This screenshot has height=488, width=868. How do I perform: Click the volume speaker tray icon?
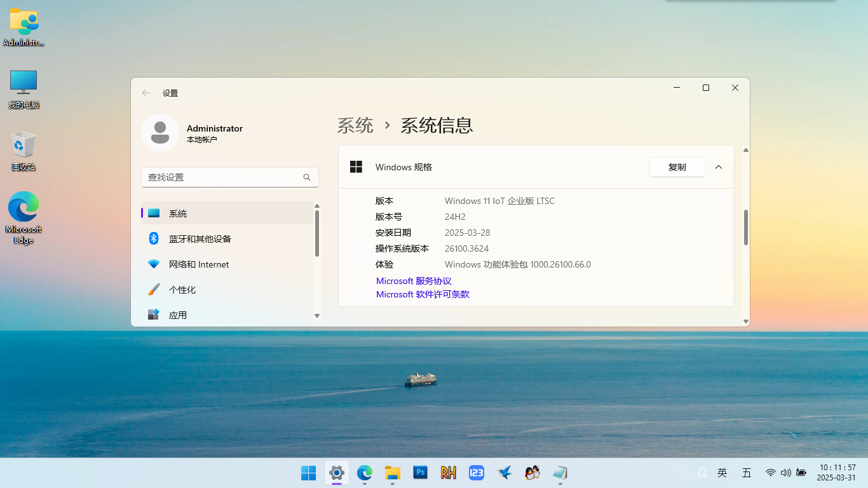786,473
